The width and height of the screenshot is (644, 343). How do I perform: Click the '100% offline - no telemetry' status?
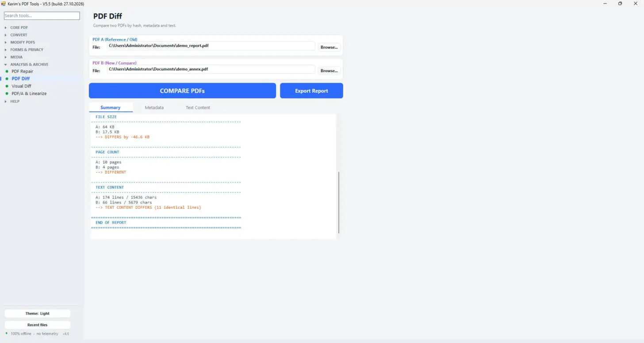34,334
